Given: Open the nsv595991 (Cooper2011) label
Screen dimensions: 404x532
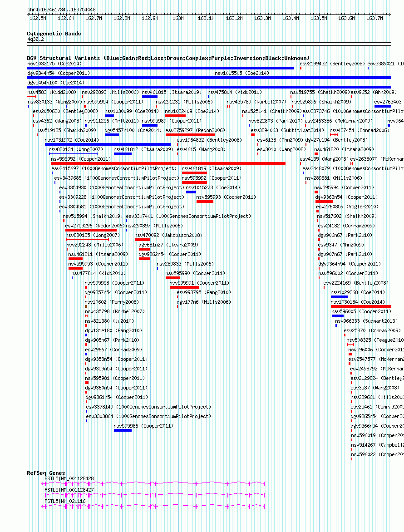Looking at the screenshot, I should [199, 283].
